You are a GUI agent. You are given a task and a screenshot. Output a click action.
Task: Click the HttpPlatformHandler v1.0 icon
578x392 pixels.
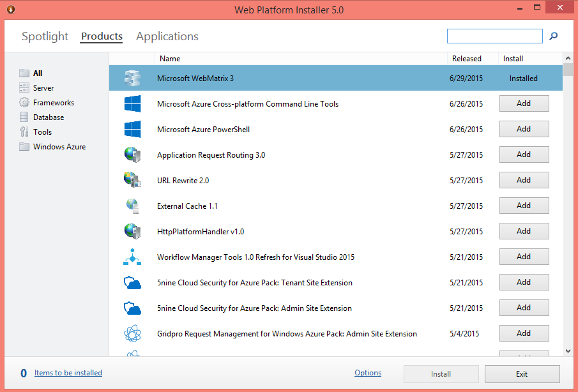(132, 231)
